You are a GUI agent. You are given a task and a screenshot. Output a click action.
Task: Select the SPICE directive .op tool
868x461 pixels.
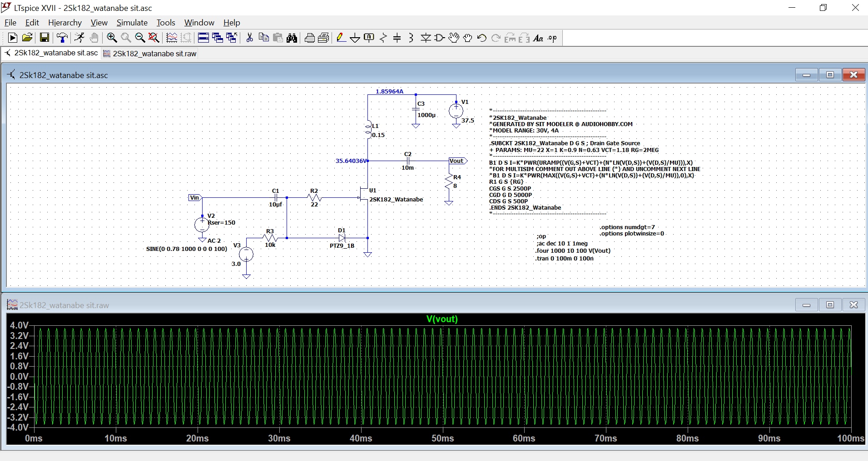[x=552, y=38]
